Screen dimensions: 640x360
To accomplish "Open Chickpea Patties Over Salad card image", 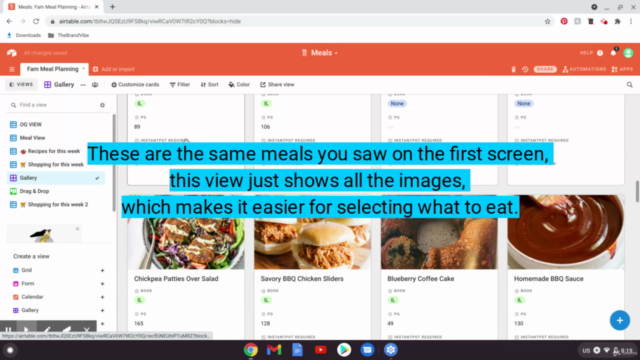I will [x=186, y=232].
